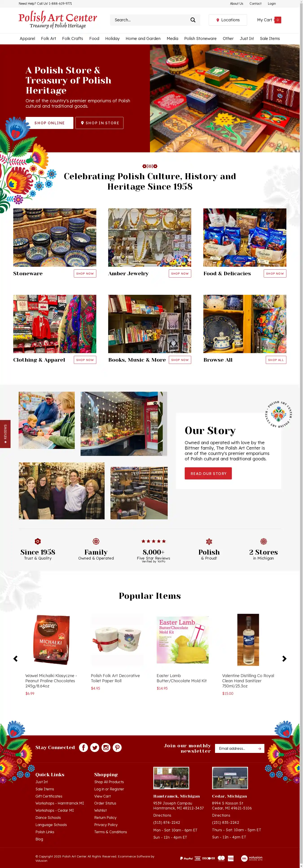Click Read Our Story button
The width and height of the screenshot is (303, 868).
click(x=208, y=473)
